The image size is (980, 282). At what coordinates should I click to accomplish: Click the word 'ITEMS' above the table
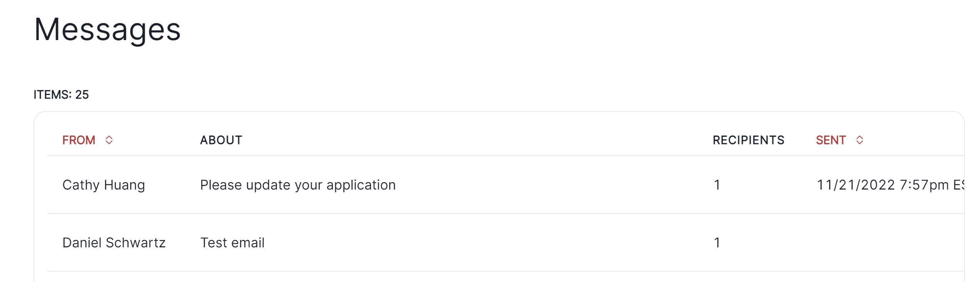(52, 94)
